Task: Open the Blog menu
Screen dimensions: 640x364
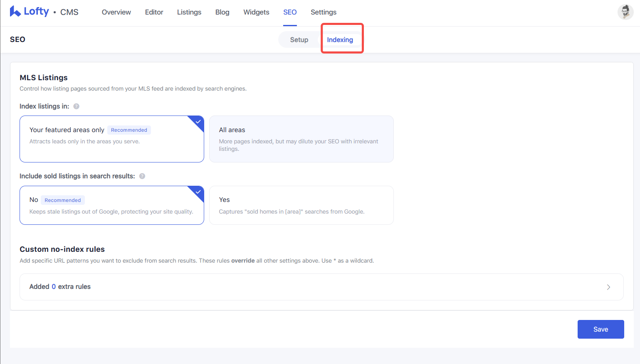Action: tap(222, 12)
